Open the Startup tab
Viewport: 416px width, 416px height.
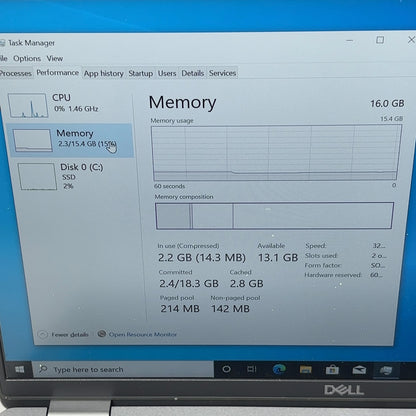[x=141, y=73]
